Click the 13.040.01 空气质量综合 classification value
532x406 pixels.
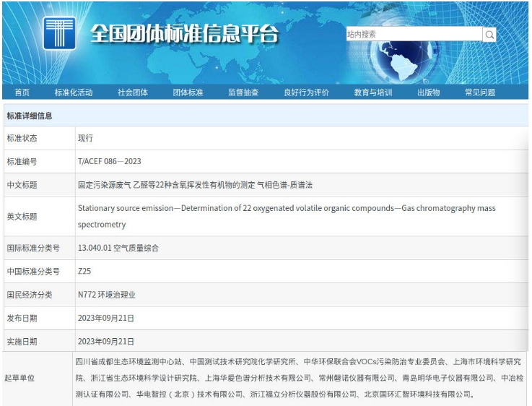coord(118,248)
